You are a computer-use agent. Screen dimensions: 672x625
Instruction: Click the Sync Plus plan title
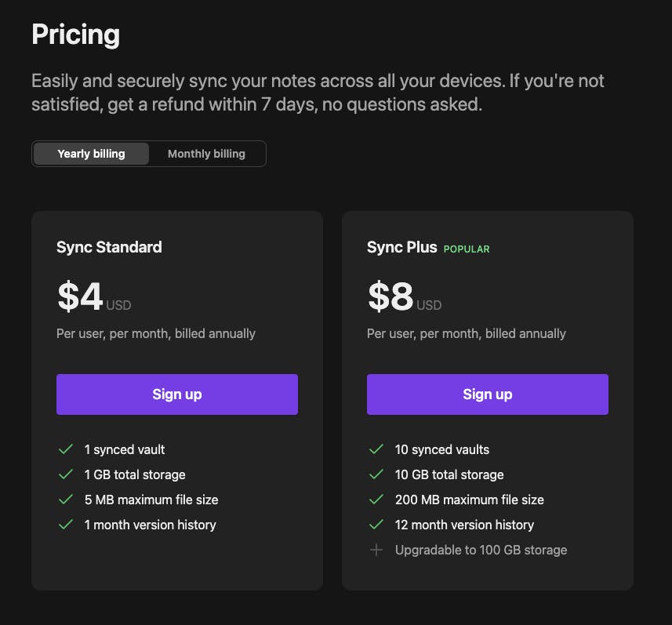(401, 247)
